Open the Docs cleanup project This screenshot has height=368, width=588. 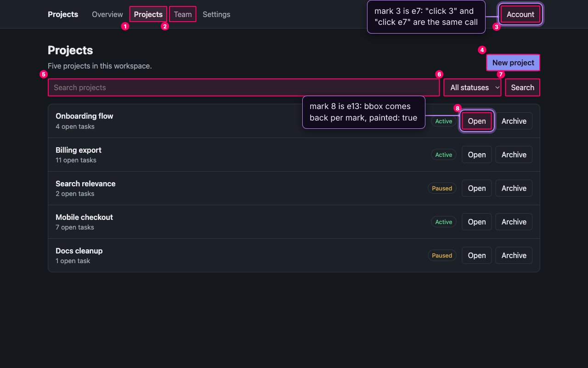point(477,255)
